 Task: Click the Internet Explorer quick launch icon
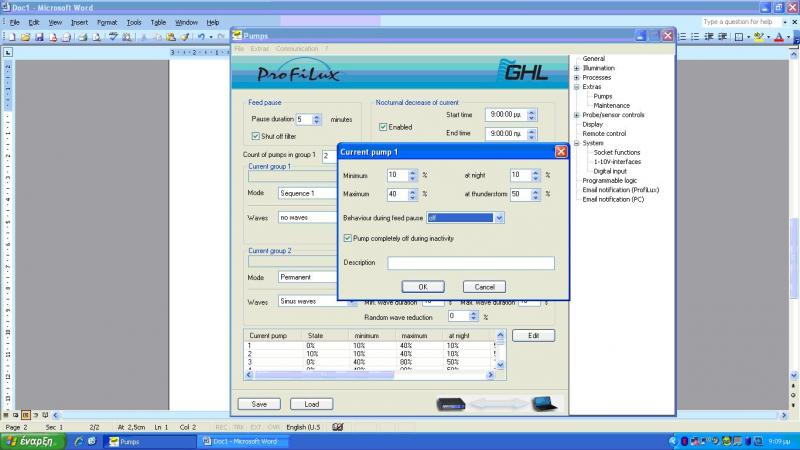pyautogui.click(x=79, y=441)
